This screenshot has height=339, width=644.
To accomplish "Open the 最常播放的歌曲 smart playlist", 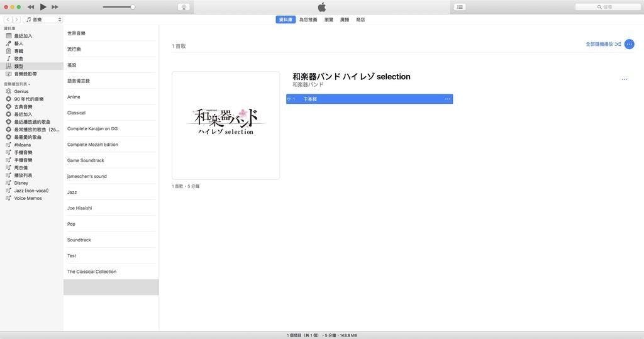I will tap(31, 130).
